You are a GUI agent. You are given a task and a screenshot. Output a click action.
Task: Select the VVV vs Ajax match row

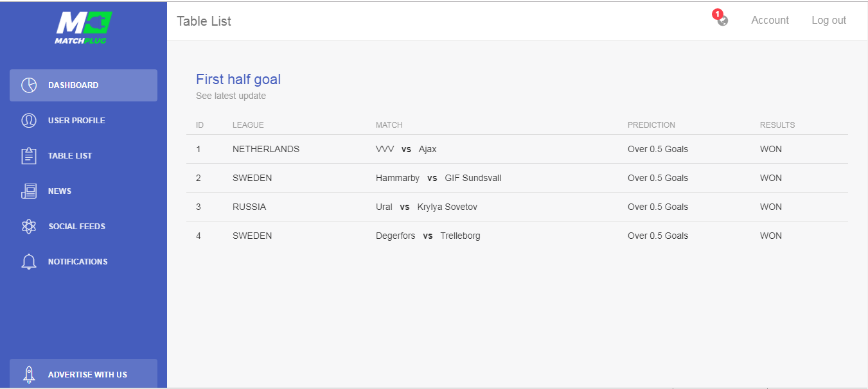517,149
